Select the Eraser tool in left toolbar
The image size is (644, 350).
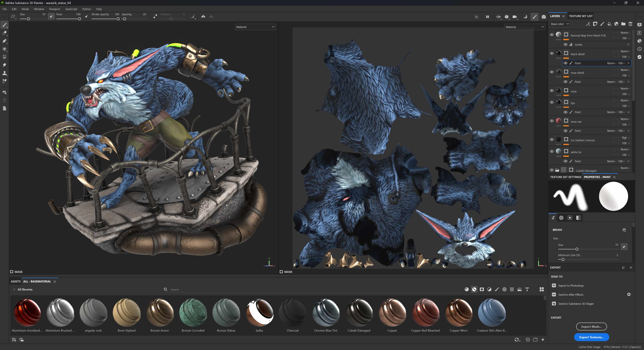pos(4,33)
